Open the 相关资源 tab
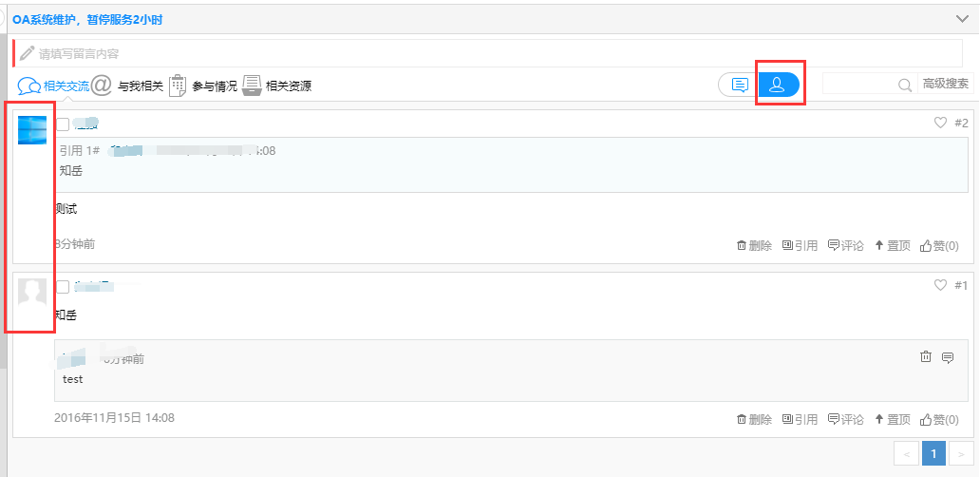This screenshot has width=980, height=477. coord(277,86)
